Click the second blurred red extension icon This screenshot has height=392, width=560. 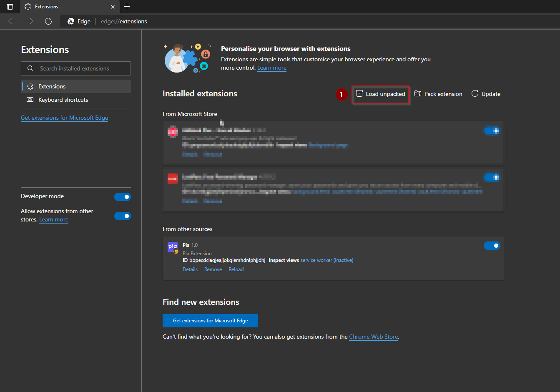click(173, 178)
